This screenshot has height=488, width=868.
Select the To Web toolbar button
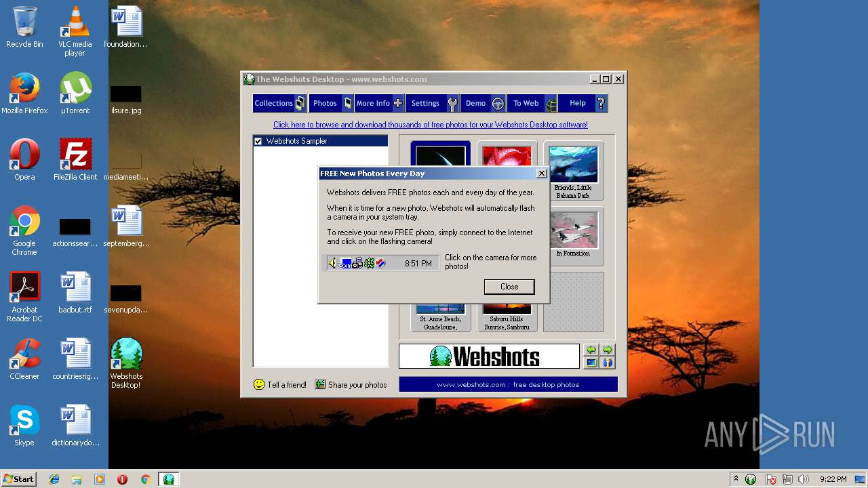tap(532, 103)
